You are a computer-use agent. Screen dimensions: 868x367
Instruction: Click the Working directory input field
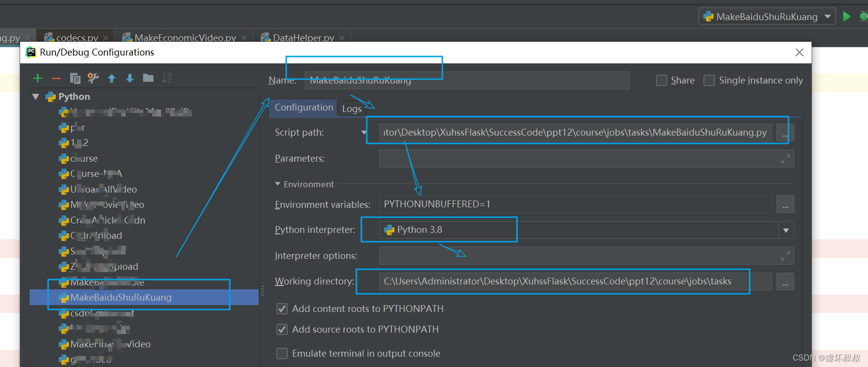[x=575, y=282]
